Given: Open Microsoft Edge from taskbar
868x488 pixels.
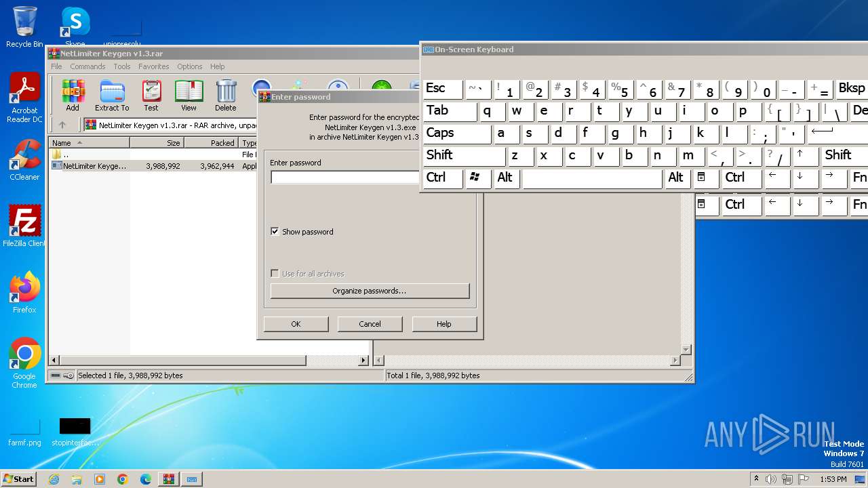Looking at the screenshot, I should coord(146,479).
